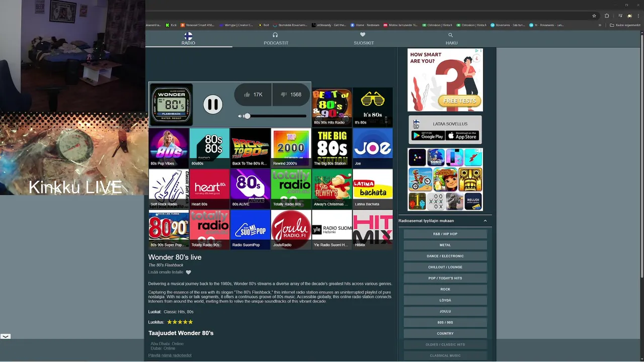Select the Löydä genre button
The image size is (644, 362).
click(445, 300)
